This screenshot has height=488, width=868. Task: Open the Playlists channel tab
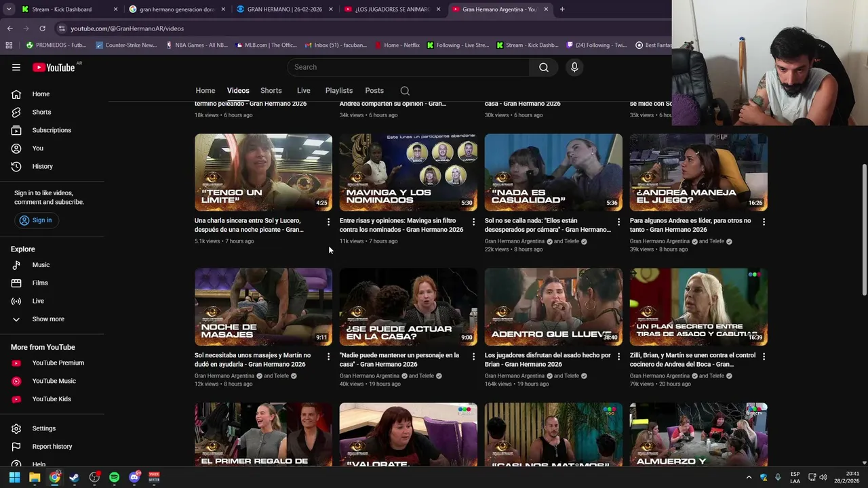(x=339, y=91)
